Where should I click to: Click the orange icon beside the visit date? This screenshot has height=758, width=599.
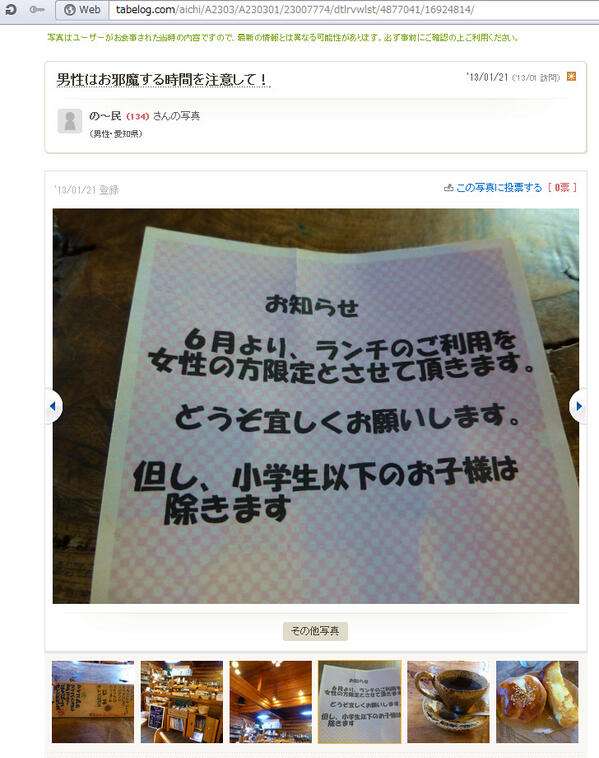tap(571, 76)
